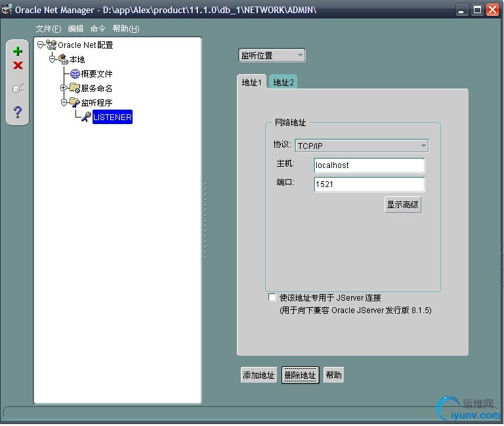504x426 pixels.
Task: Click the folder icon of 服务命名
Action: [75, 88]
